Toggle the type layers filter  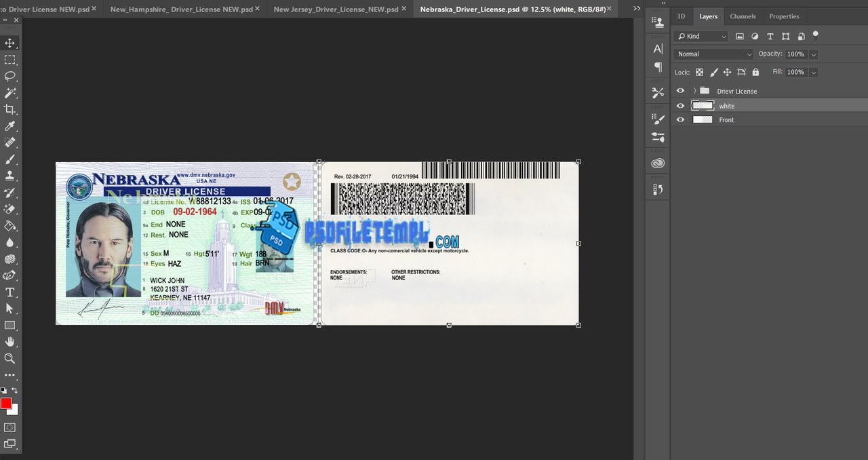pos(770,37)
